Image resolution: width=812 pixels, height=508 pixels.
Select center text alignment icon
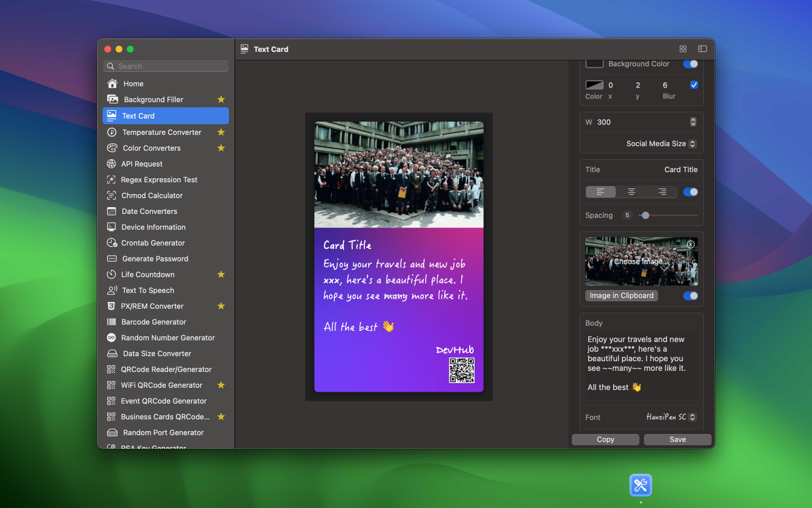click(631, 192)
